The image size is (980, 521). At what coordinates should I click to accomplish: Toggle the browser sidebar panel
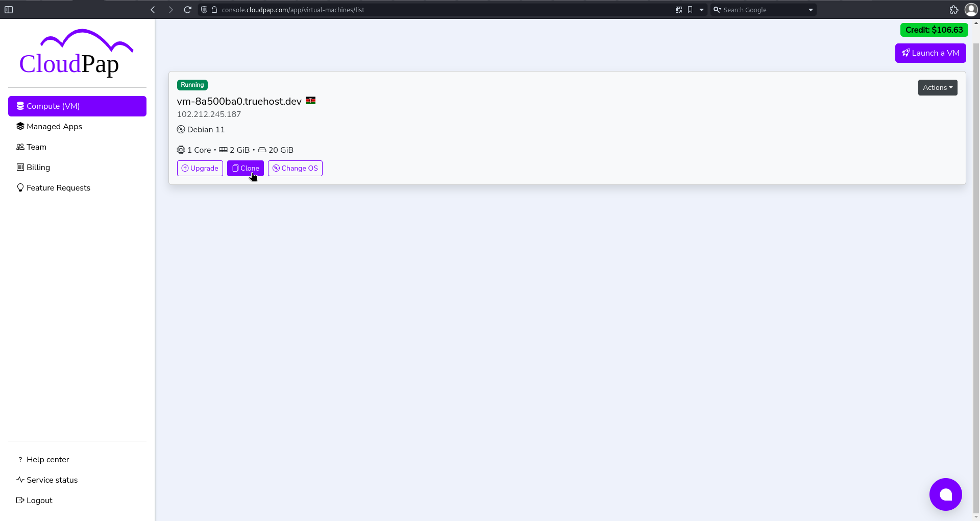click(9, 9)
